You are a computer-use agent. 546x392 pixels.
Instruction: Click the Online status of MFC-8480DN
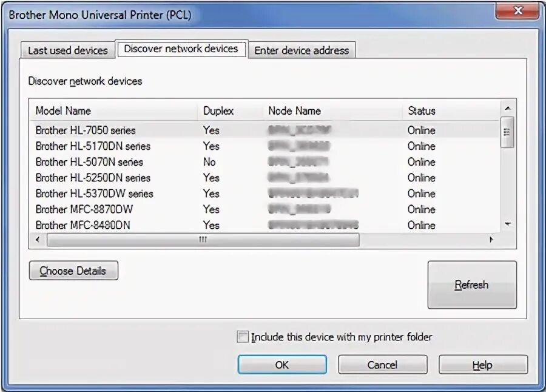(422, 225)
